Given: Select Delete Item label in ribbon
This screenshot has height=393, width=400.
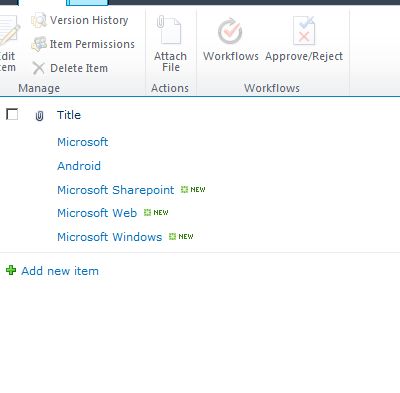Looking at the screenshot, I should [79, 68].
